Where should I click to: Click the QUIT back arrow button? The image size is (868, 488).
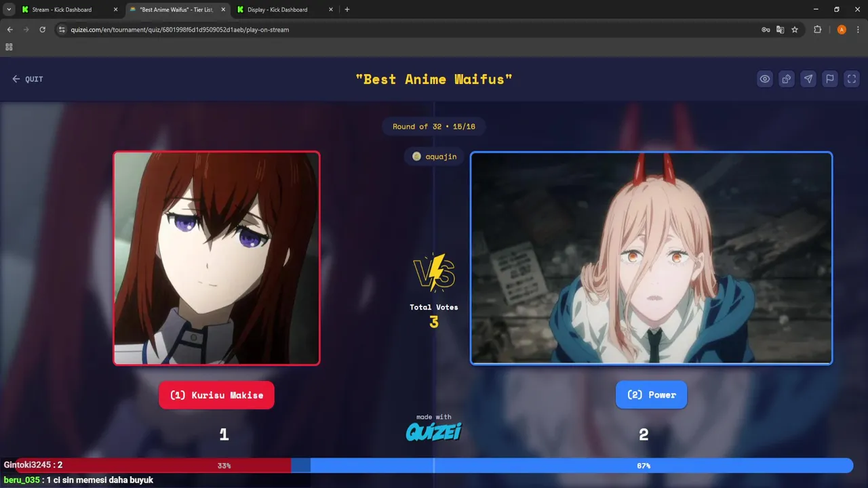coord(27,79)
